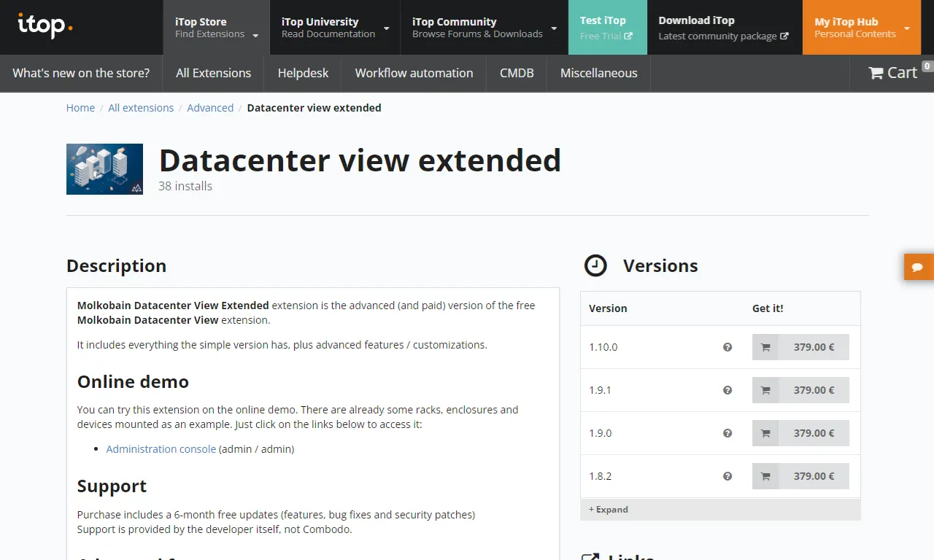
Task: Go to All Extensions tab
Action: click(x=213, y=73)
